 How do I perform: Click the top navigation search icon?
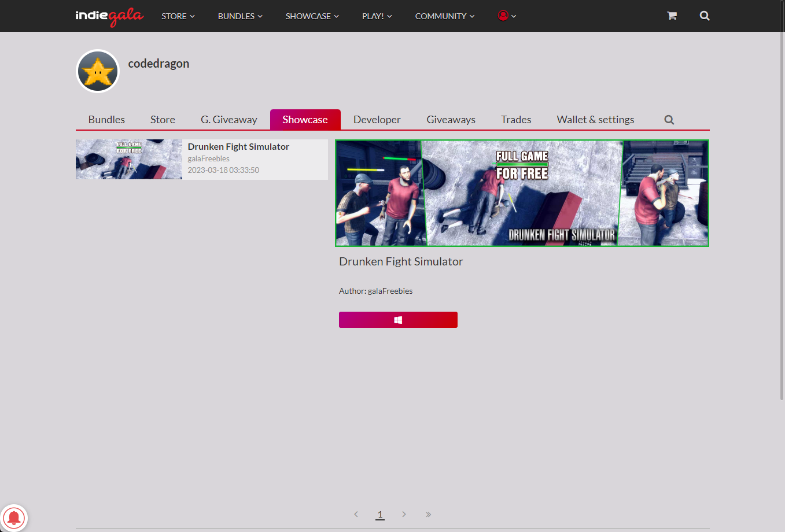pyautogui.click(x=705, y=16)
